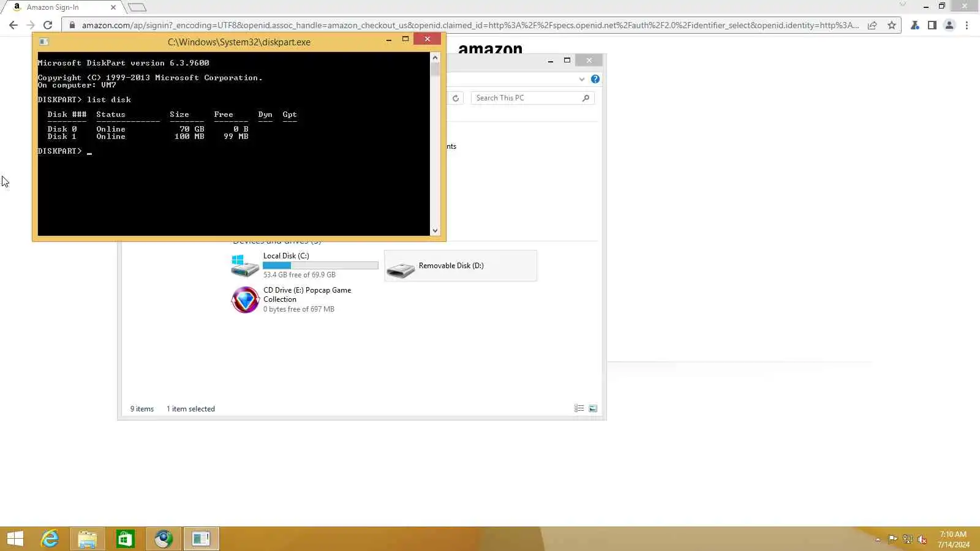Open the network tray icon
The width and height of the screenshot is (980, 551).
pos(907,539)
